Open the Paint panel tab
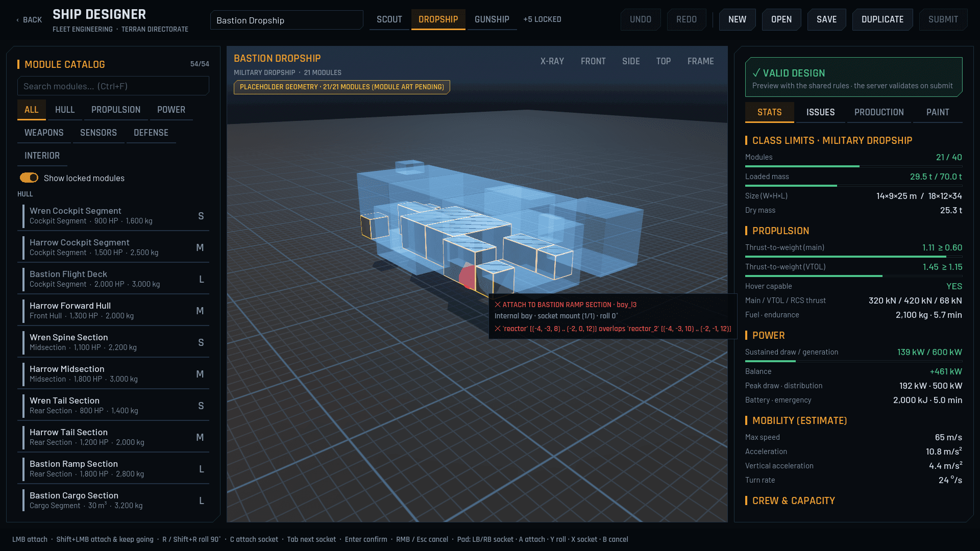Screen dimensions: 980x551 coord(938,112)
